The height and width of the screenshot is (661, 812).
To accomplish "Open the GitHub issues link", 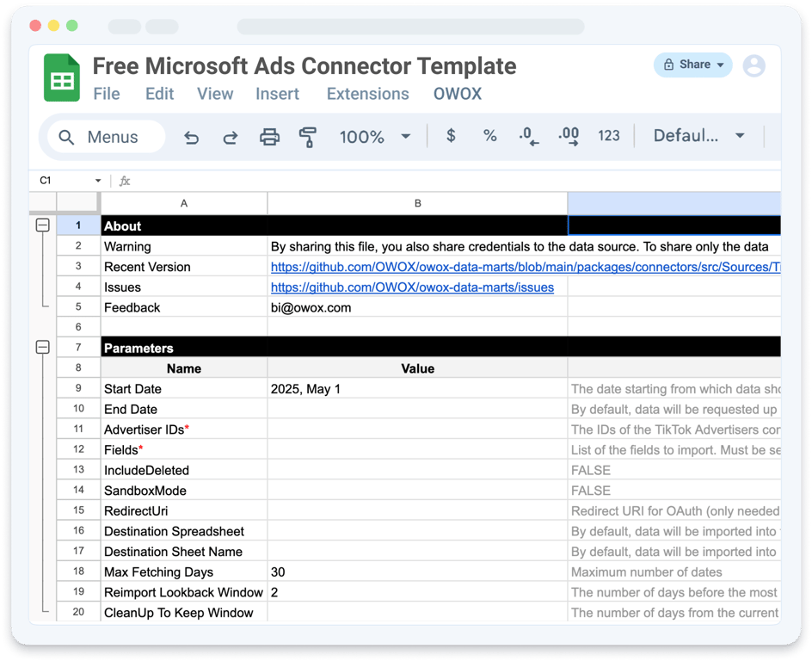I will [412, 287].
